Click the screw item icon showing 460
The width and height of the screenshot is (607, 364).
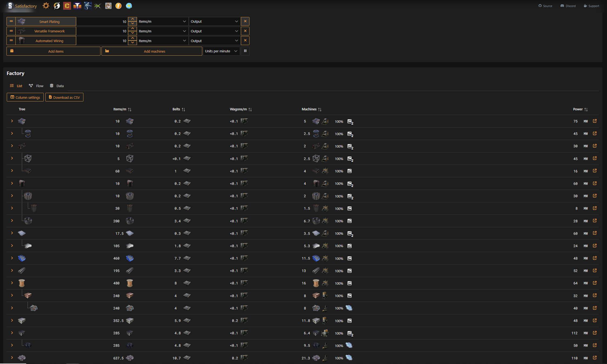(130, 258)
